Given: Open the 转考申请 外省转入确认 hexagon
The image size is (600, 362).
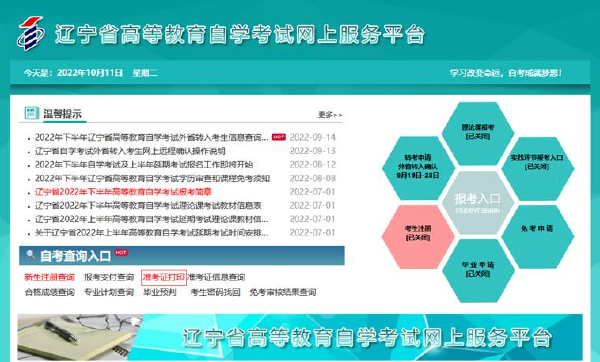Looking at the screenshot, I should coord(418,167).
